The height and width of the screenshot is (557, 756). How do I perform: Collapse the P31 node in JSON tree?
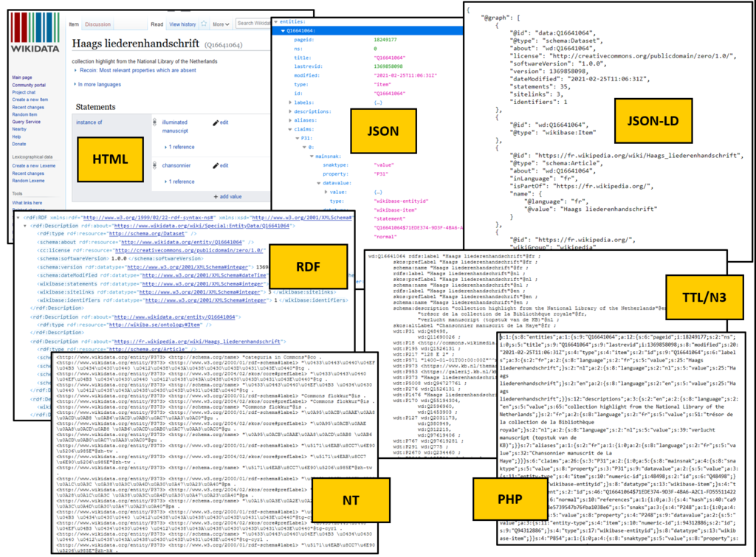tap(298, 138)
